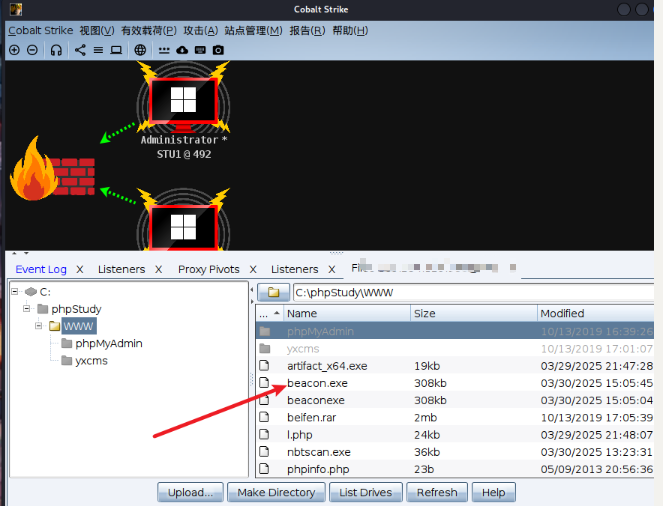Sort by the Name column header
The width and height of the screenshot is (663, 506).
click(x=347, y=313)
